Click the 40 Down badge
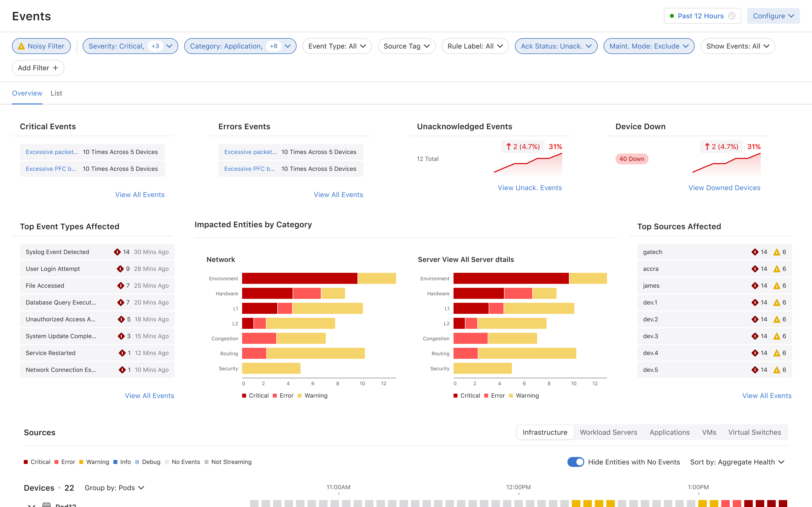 [632, 159]
